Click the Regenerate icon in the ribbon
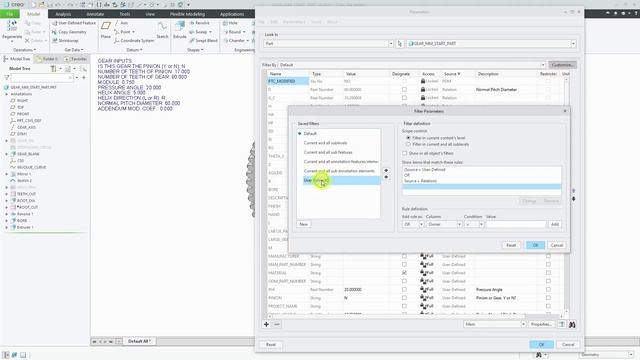The width and height of the screenshot is (640, 360). point(12,26)
